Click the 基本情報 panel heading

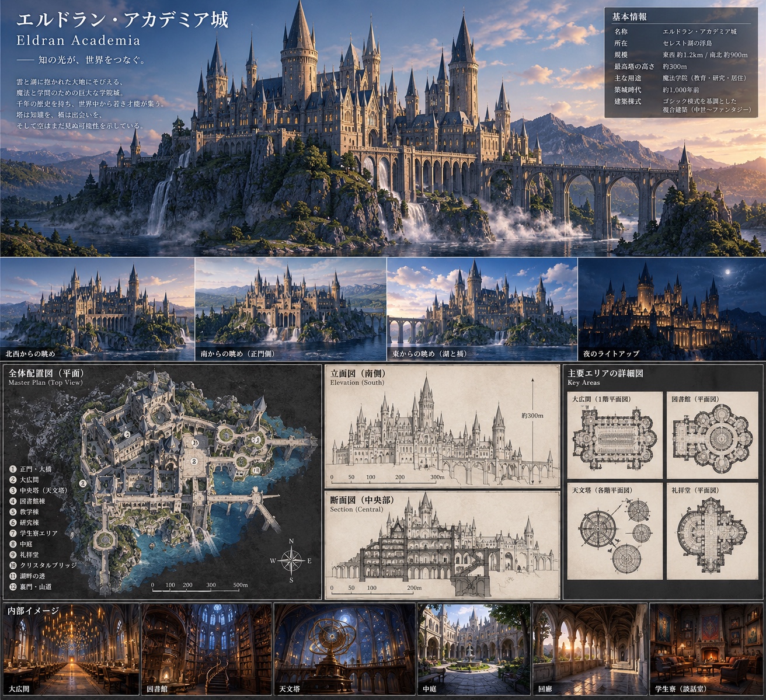tap(629, 17)
